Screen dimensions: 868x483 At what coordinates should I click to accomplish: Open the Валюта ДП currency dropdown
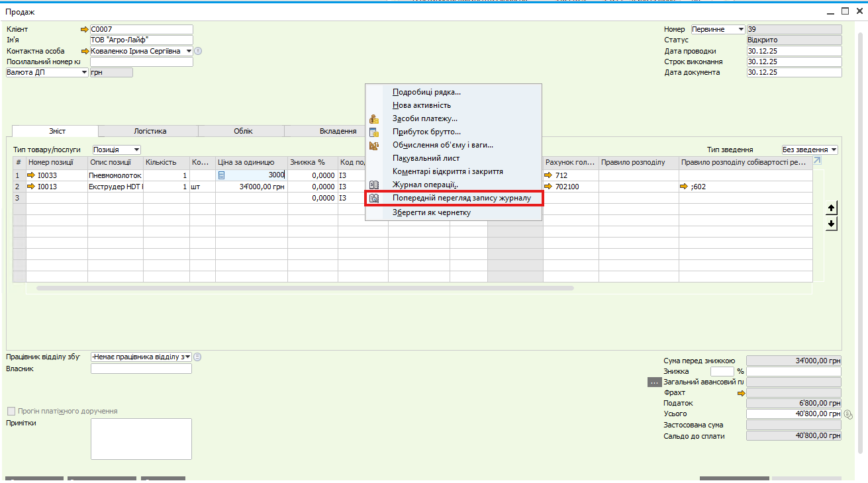pyautogui.click(x=84, y=73)
